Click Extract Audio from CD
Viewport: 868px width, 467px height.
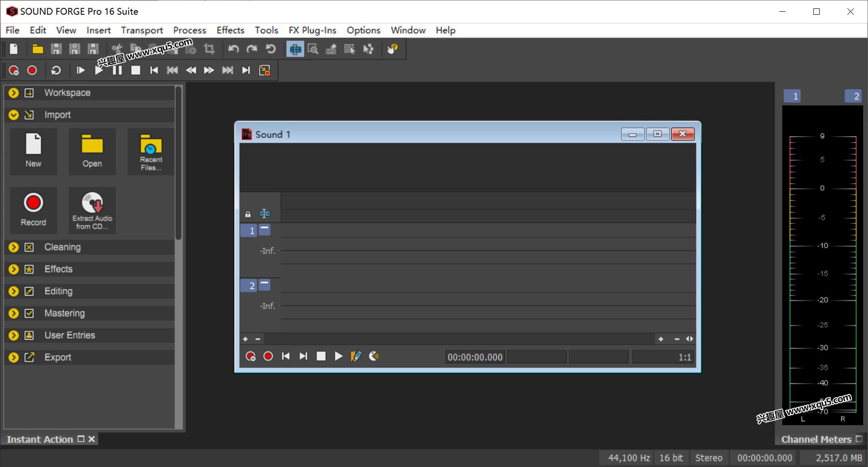click(x=92, y=210)
